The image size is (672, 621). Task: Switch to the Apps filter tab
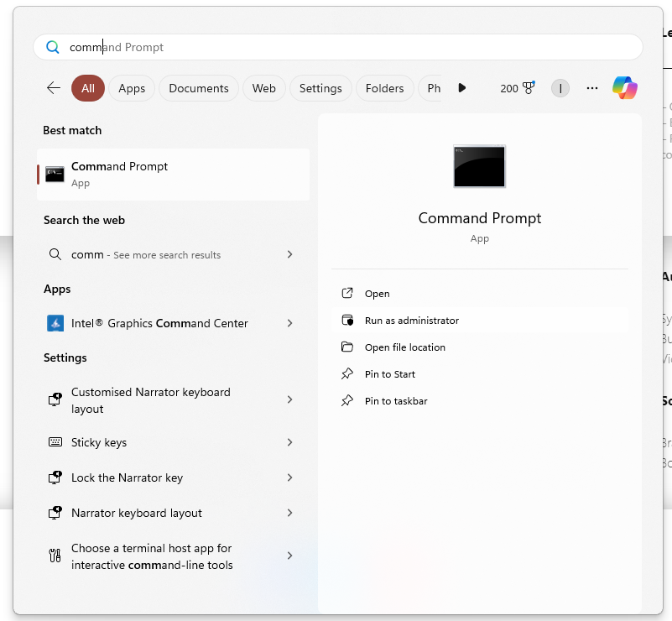click(132, 88)
